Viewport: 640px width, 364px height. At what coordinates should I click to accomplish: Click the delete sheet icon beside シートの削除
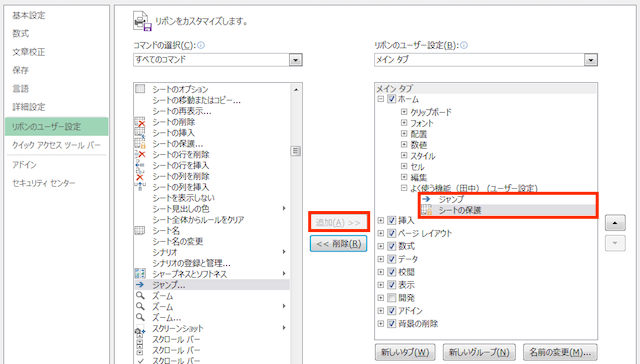[140, 122]
